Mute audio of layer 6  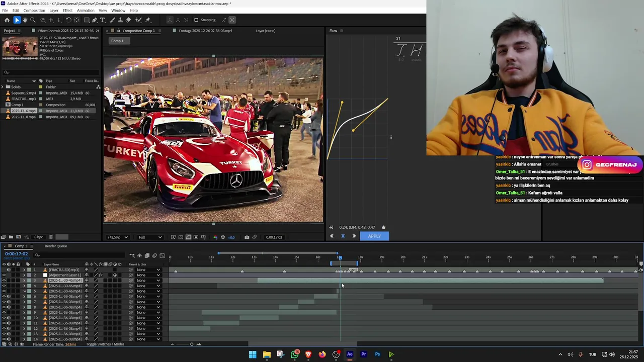tap(9, 297)
